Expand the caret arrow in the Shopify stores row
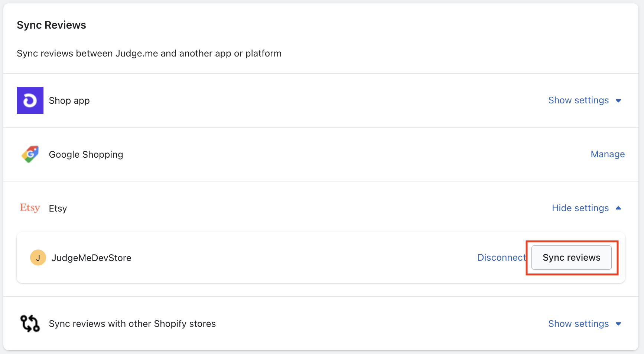The image size is (644, 354). pyautogui.click(x=618, y=324)
